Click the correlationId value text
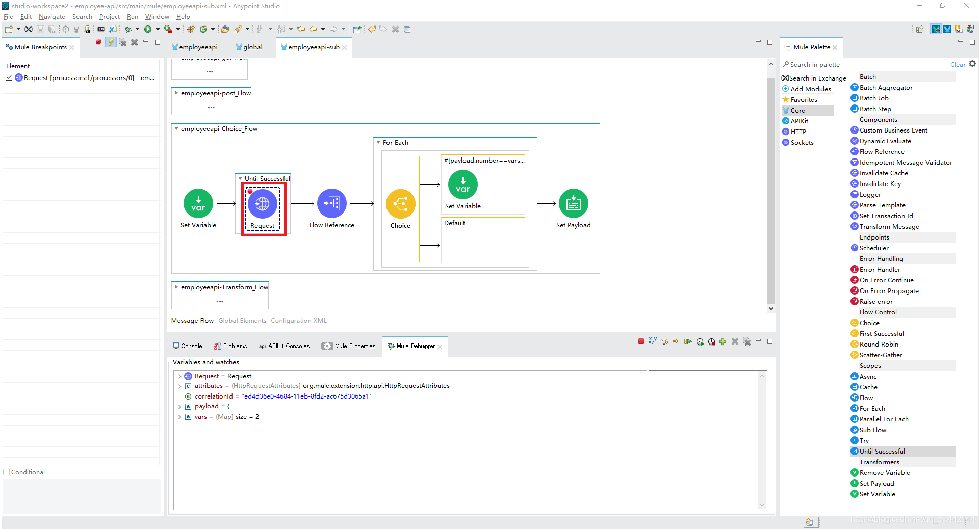Screen dimensions: 980x529 pos(306,396)
